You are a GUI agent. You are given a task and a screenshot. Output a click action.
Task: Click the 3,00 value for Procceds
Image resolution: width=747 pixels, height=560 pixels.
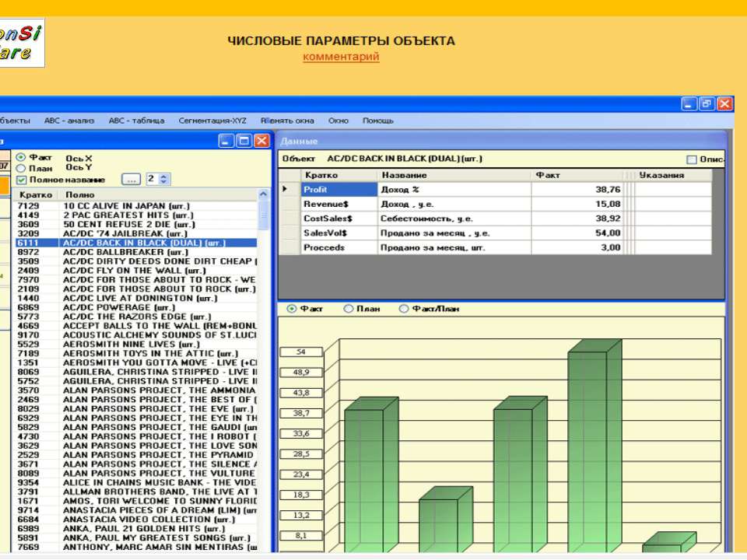click(611, 247)
